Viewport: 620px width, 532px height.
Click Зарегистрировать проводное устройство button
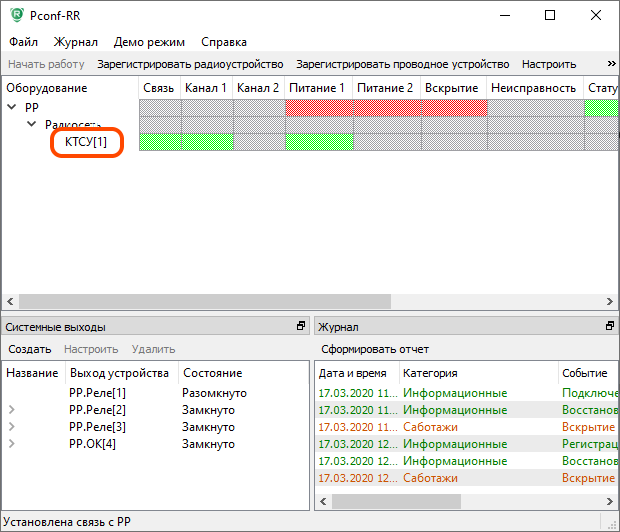pyautogui.click(x=402, y=64)
